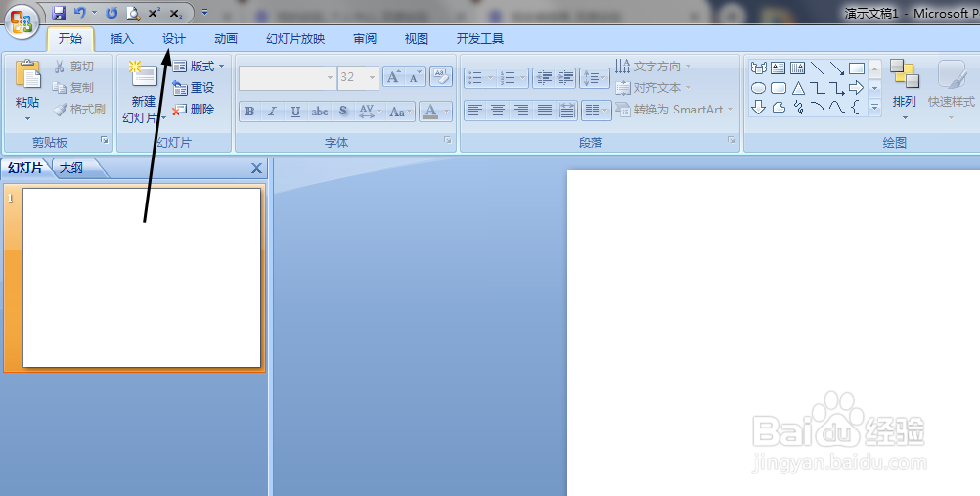
Task: Customize the quick access toolbar dropdown
Action: [x=204, y=13]
